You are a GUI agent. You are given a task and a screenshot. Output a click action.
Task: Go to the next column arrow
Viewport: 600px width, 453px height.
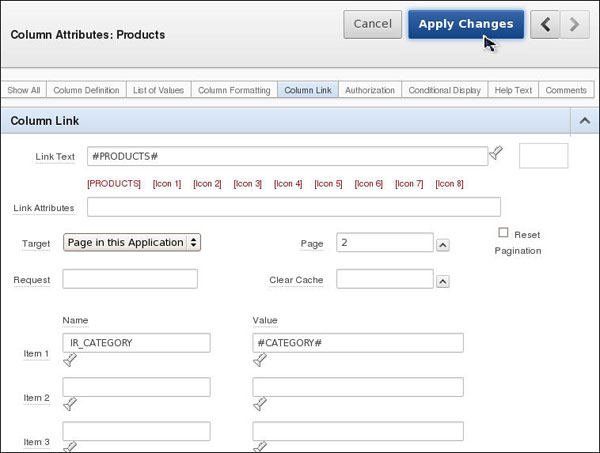pos(574,24)
